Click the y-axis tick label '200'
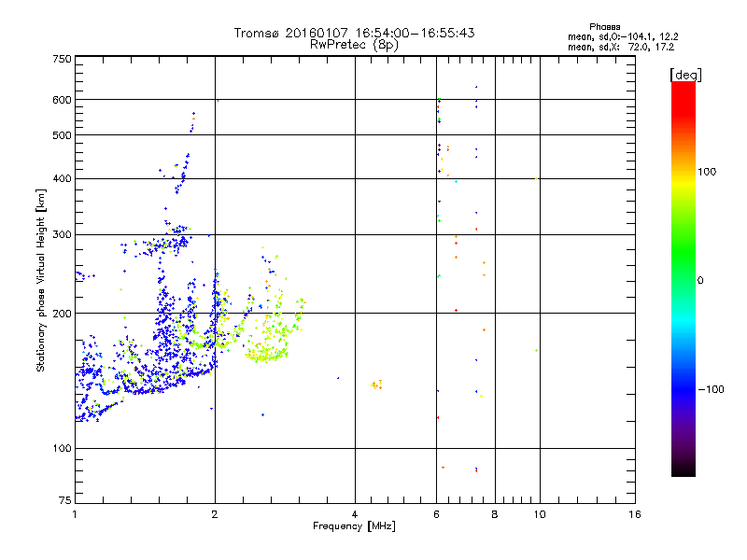This screenshot has height=560, width=747. coord(62,314)
